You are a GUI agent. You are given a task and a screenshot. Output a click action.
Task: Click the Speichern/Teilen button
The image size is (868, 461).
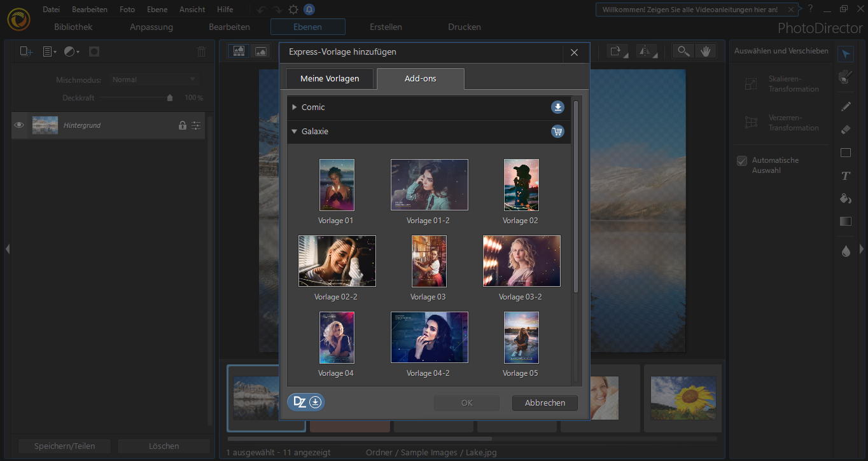click(x=64, y=446)
